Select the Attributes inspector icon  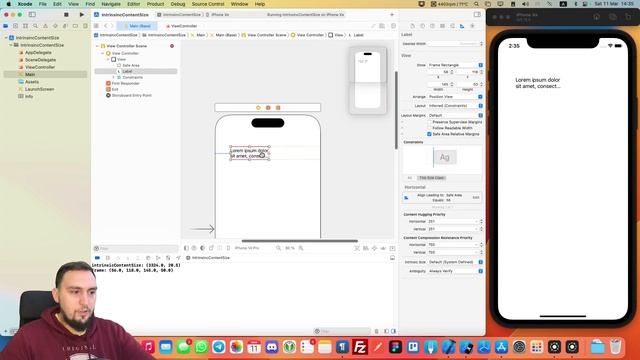pos(452,26)
